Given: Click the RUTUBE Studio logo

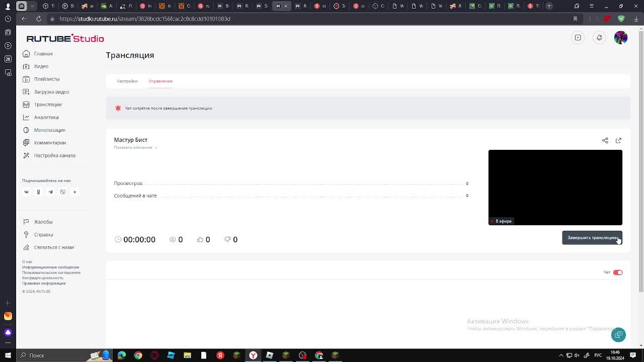Looking at the screenshot, I should (65, 38).
